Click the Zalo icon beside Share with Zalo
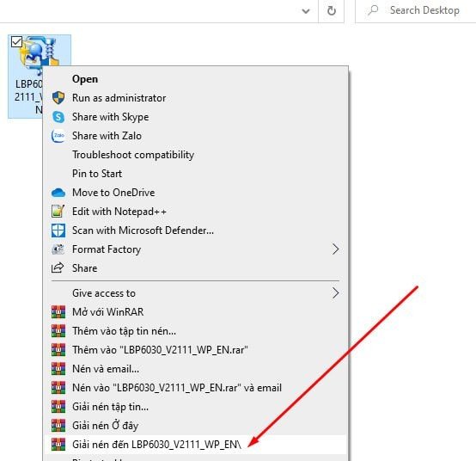The width and height of the screenshot is (476, 461). [x=58, y=136]
